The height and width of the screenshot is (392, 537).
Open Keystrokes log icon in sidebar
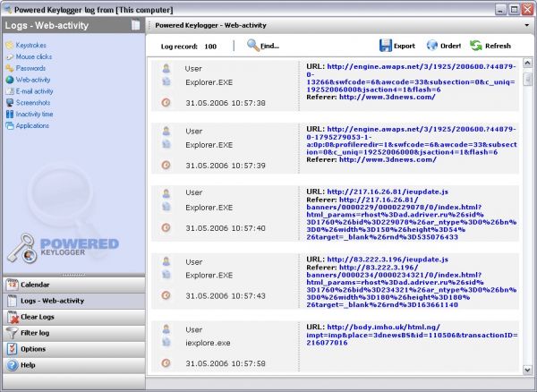point(10,45)
